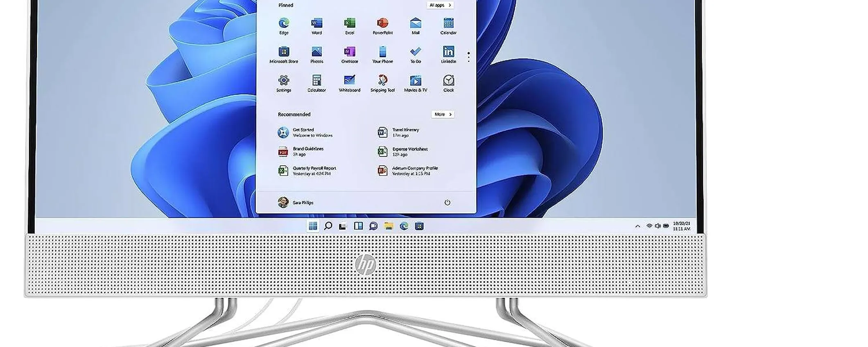Viewport: 868px width, 347px height.
Task: Expand the hidden tray icons chevron
Action: 637,226
